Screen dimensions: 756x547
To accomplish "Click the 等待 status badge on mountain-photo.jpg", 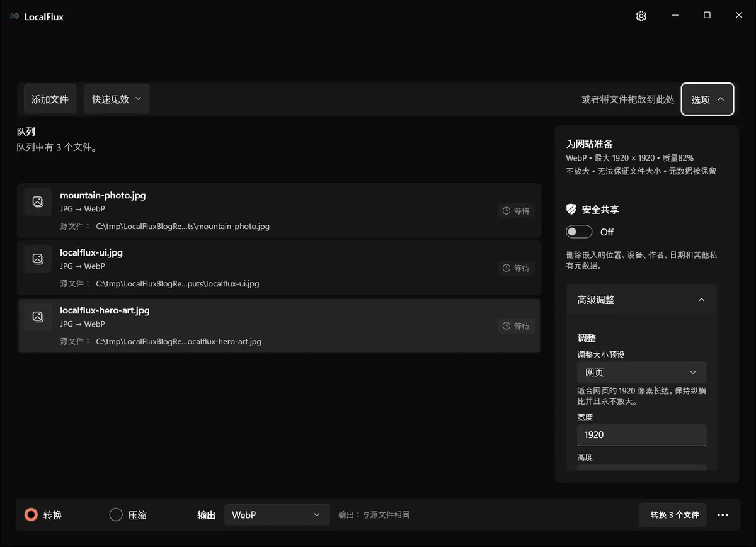I will 516,211.
